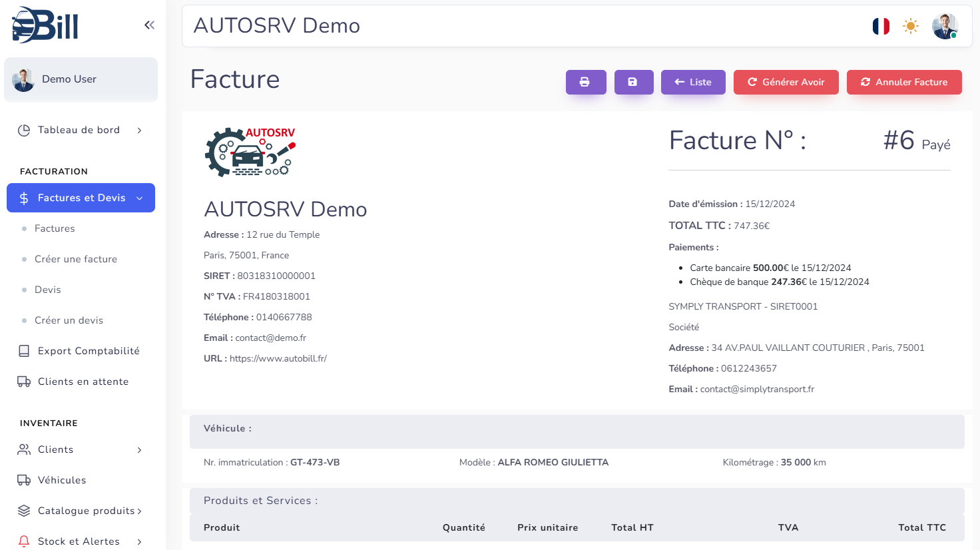Click the Catalogue produits layers icon

point(24,511)
